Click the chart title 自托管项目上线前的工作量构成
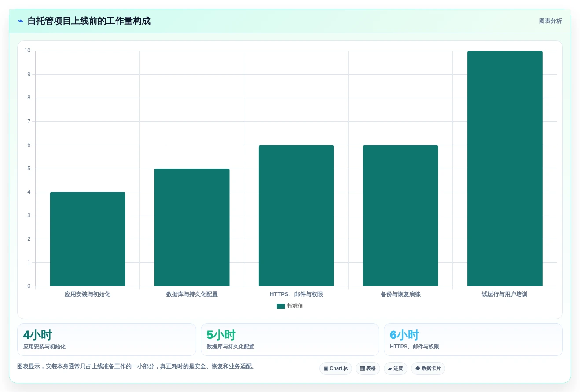Image resolution: width=580 pixels, height=392 pixels. 89,21
